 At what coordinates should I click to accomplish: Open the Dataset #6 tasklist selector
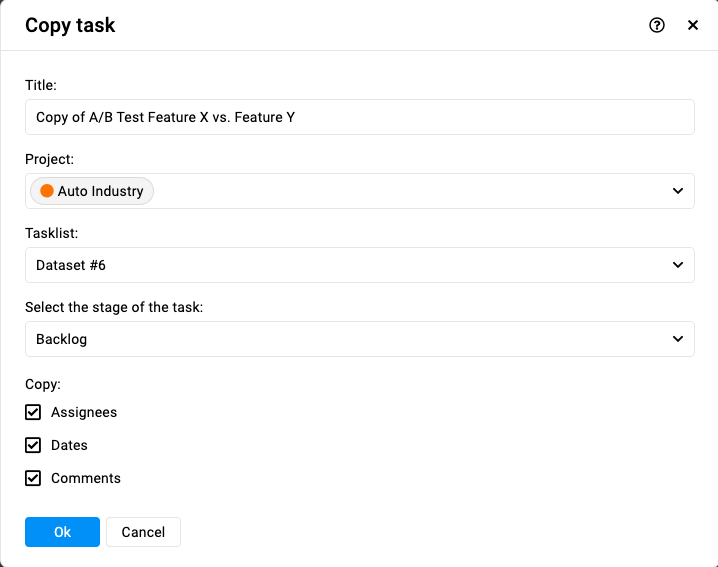359,265
